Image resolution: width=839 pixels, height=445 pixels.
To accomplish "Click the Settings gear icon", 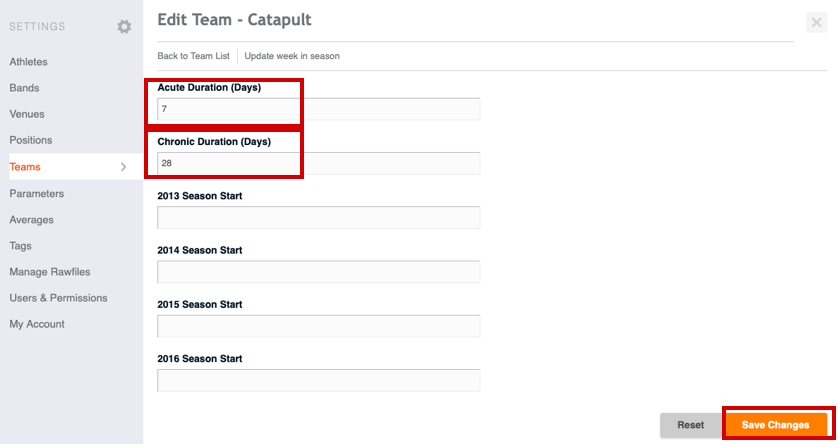I will [x=124, y=27].
